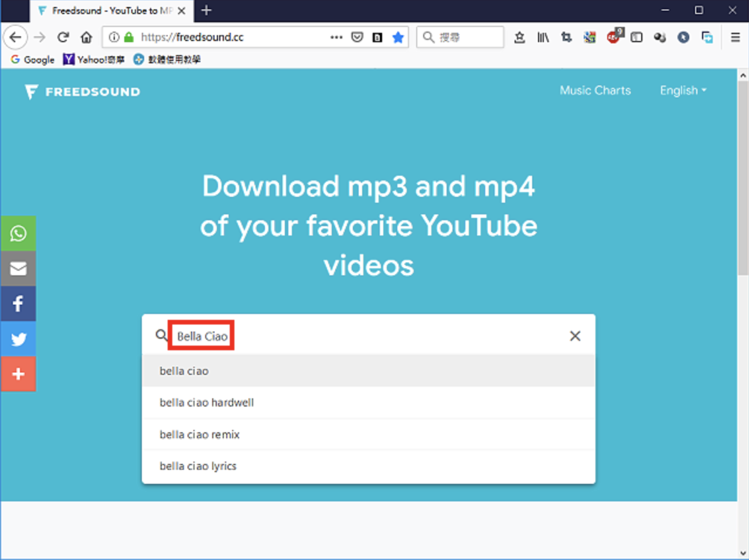Click search magnifier in Freedsound box

tap(161, 335)
